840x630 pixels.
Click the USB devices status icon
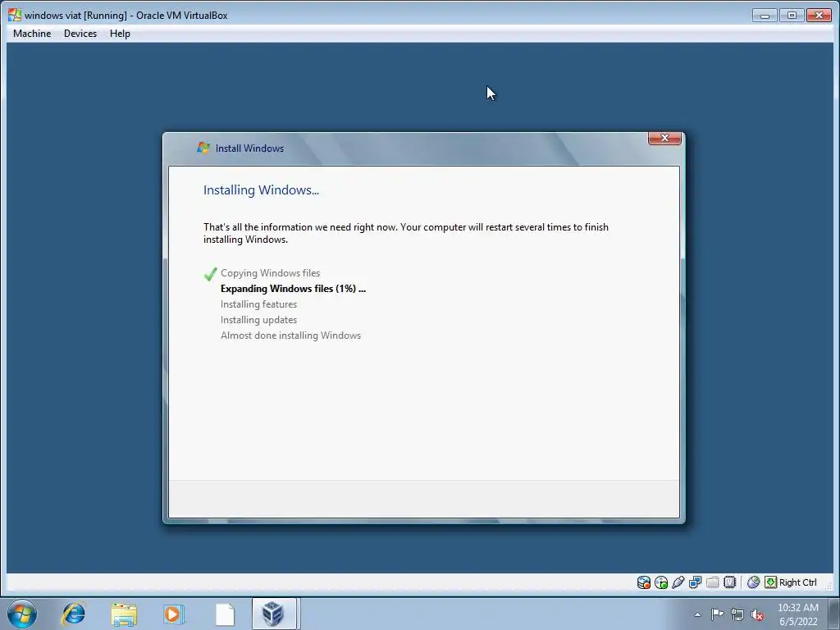(x=678, y=582)
